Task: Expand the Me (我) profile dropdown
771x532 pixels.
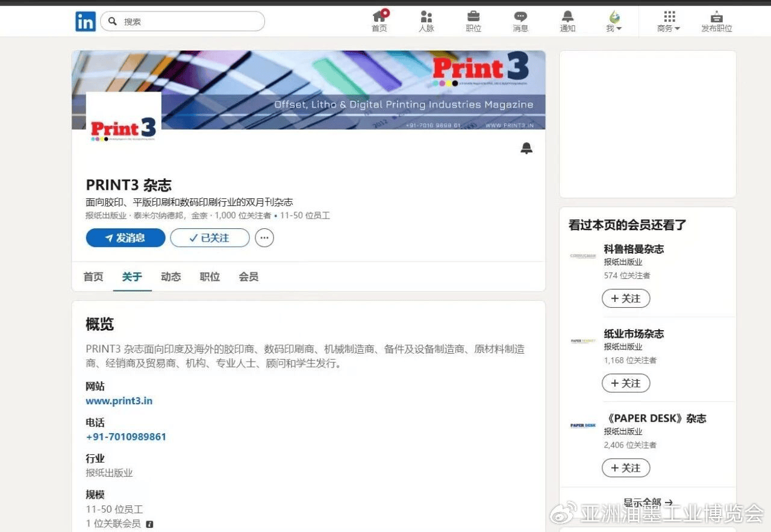Action: tap(614, 21)
